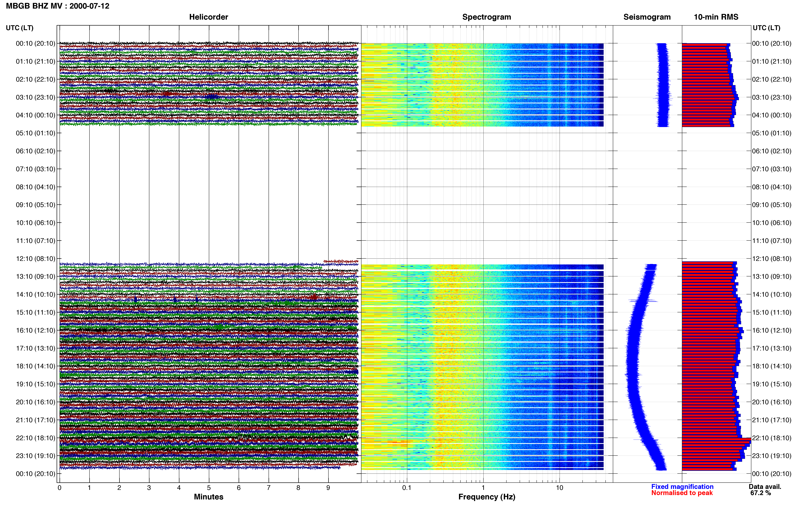Select the 'Seismogram' panel heading

coord(647,17)
